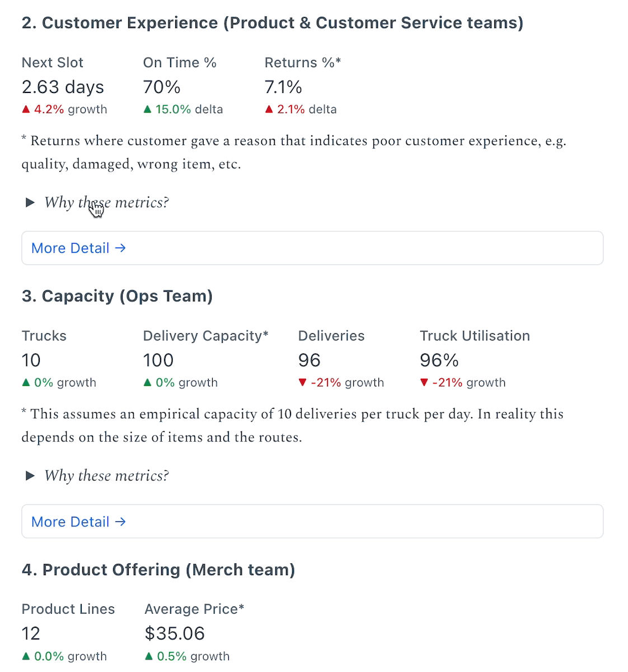This screenshot has height=672, width=628.
Task: Click arrow icon beside Customer Experience More Detail
Action: click(120, 248)
